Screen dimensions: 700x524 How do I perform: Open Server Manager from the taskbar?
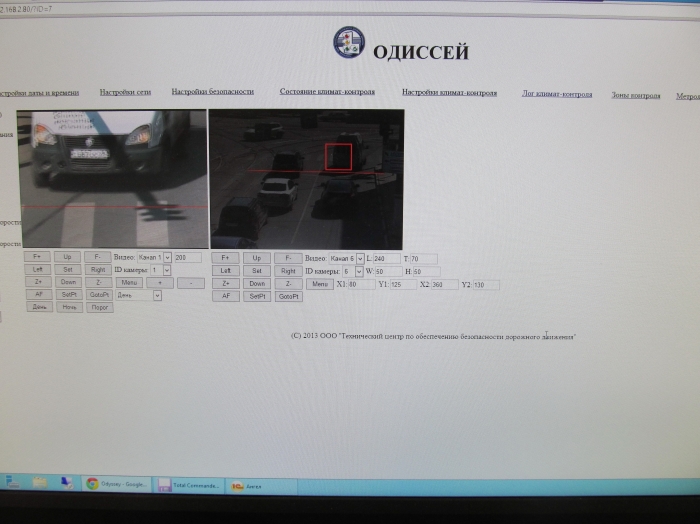coord(12,482)
